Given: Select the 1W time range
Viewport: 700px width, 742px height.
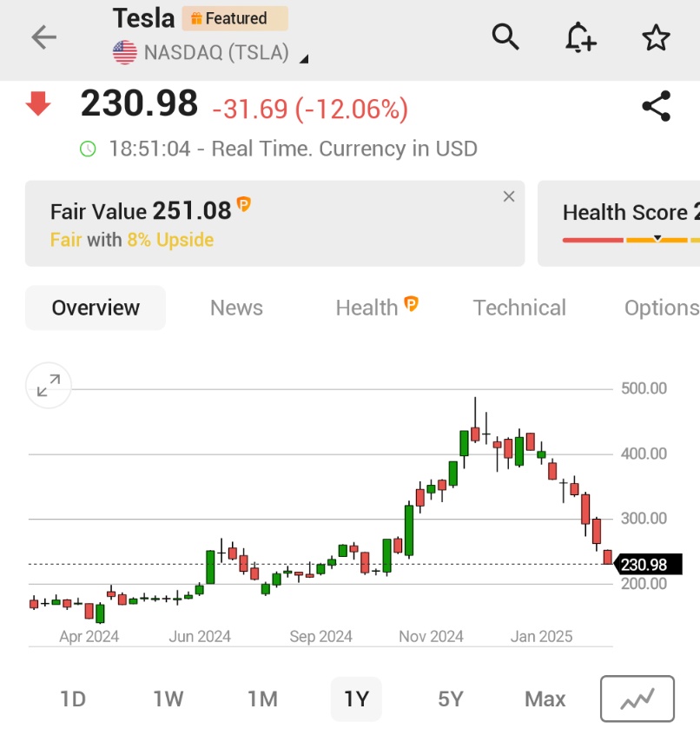Looking at the screenshot, I should click(x=168, y=699).
